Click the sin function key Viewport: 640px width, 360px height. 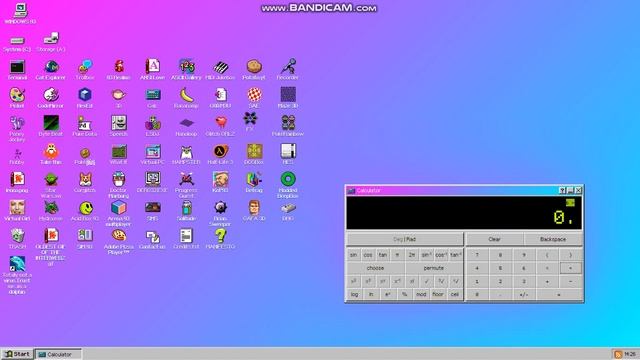(353, 255)
